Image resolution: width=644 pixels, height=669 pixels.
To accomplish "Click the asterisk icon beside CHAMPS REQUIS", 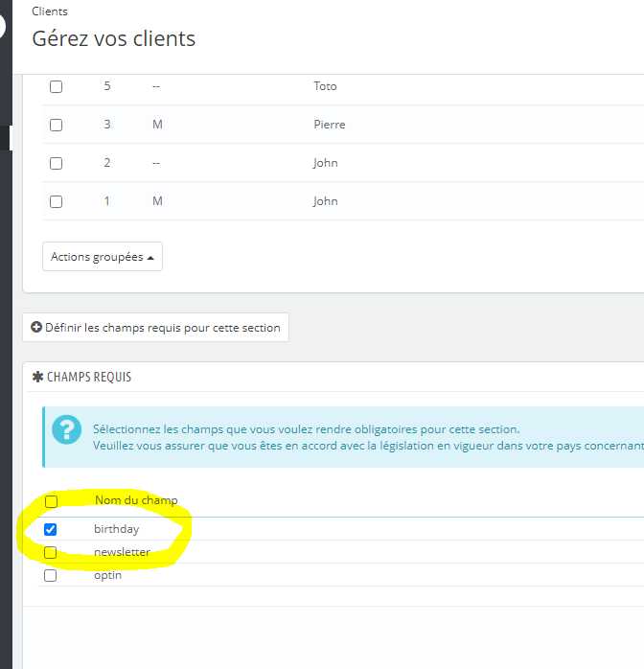I will click(x=38, y=377).
